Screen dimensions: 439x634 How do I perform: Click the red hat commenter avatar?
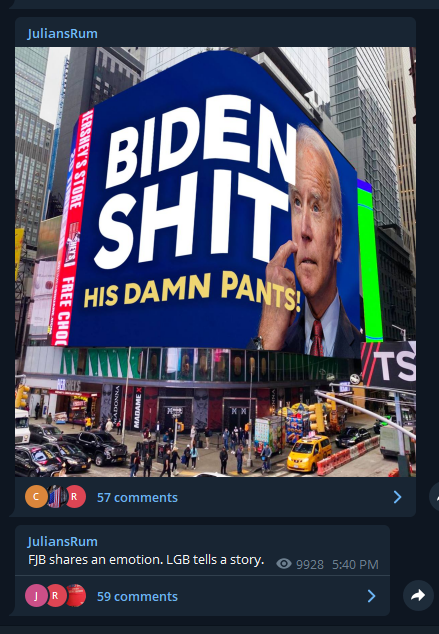(76, 596)
